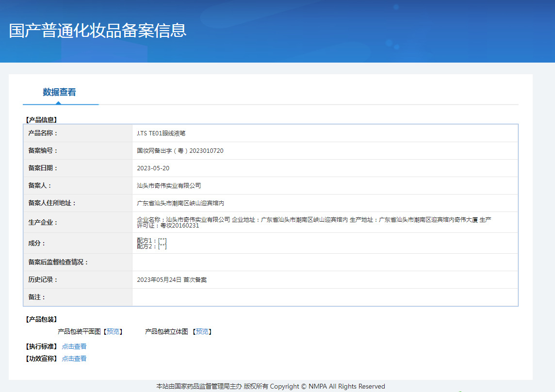The image size is (555, 392).
Task: Click the address 广东省汕头市潮南区峡山迎宾馆内 in 备案人住所地址 row
Action: point(180,203)
